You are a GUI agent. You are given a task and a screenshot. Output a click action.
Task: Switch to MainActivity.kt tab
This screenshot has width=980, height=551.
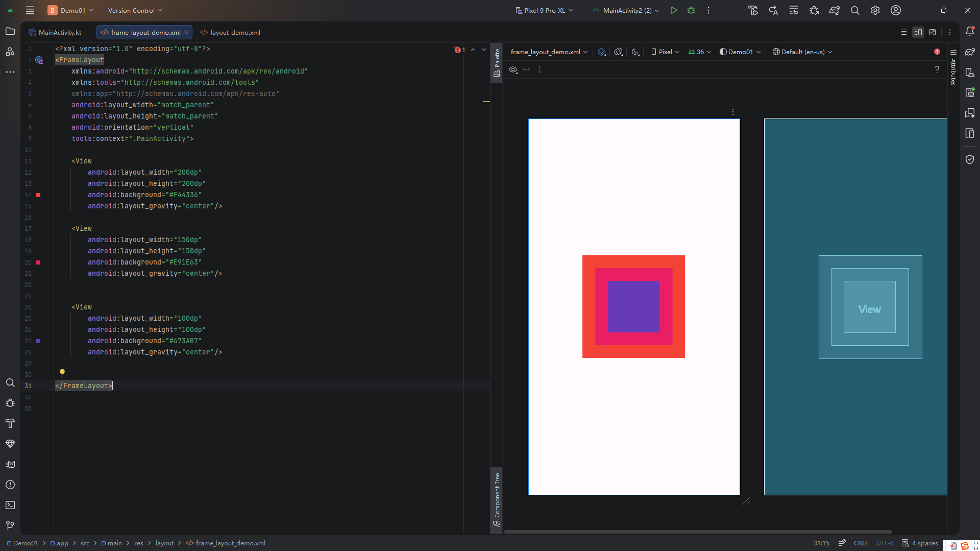pos(55,32)
